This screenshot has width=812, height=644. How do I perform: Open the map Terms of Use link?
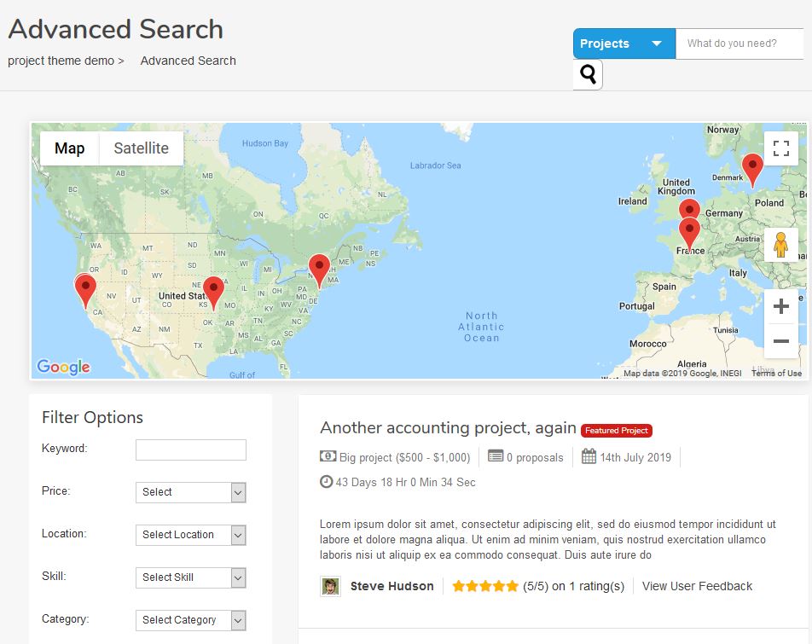pos(776,374)
